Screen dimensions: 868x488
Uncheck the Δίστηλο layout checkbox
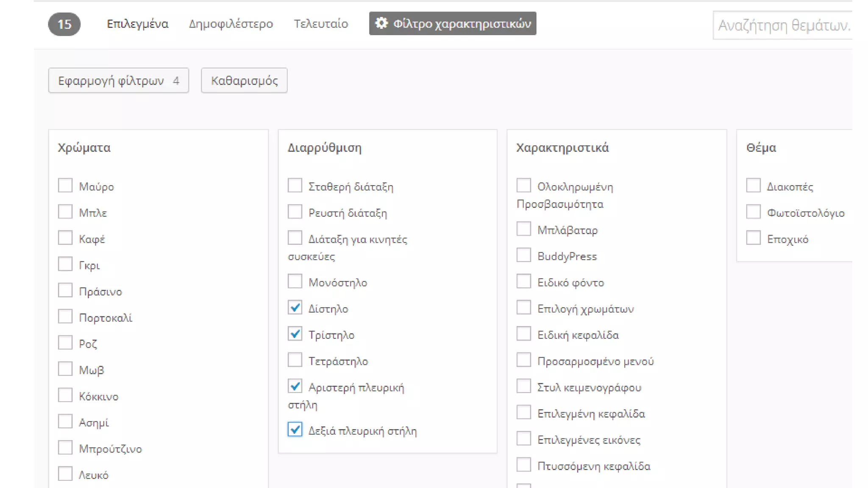(295, 308)
